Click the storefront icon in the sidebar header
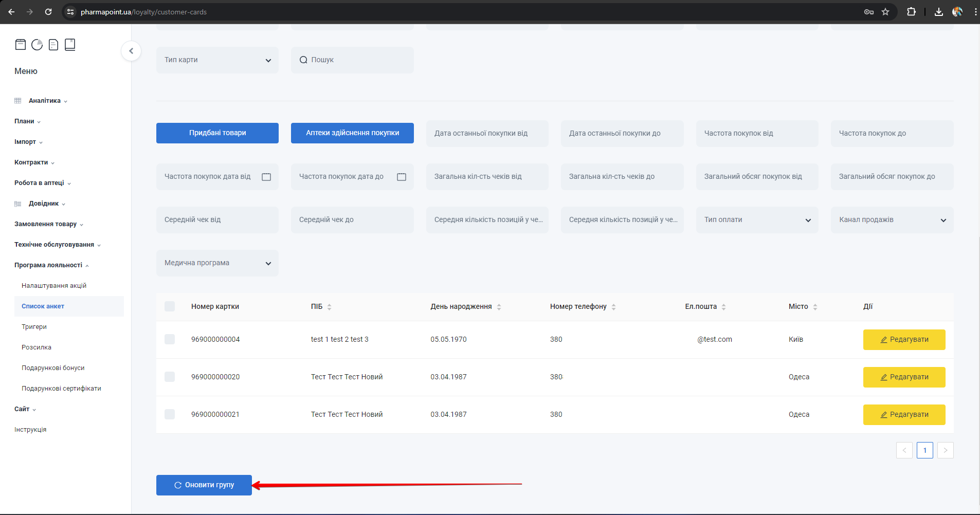Viewport: 980px width, 515px height. (21, 45)
